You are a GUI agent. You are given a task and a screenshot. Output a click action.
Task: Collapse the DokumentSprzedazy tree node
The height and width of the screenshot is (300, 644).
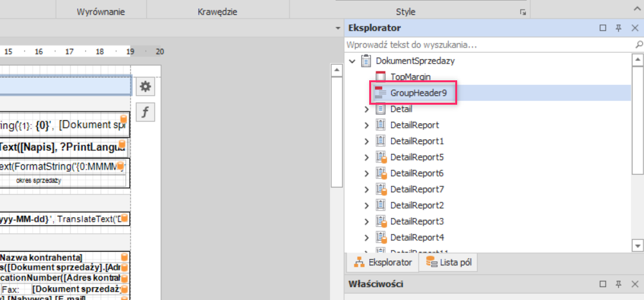click(352, 61)
